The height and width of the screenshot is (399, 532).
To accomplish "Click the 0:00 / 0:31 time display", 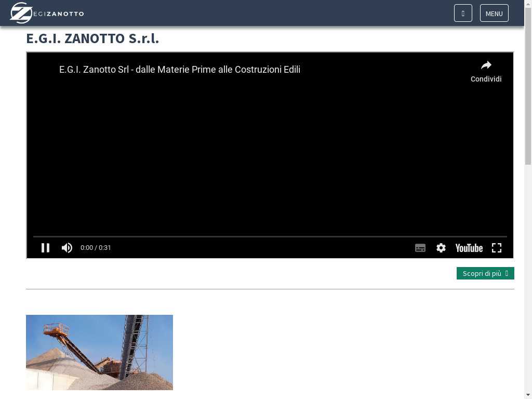I will (x=96, y=248).
